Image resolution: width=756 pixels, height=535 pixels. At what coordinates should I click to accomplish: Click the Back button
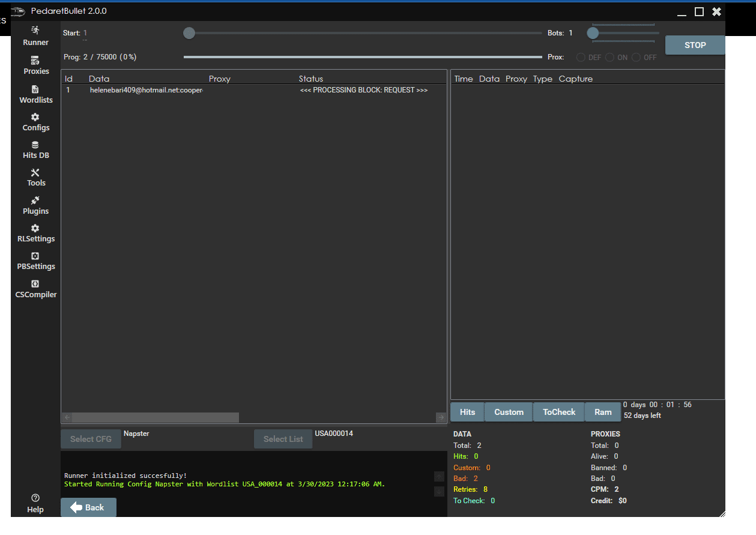point(88,507)
